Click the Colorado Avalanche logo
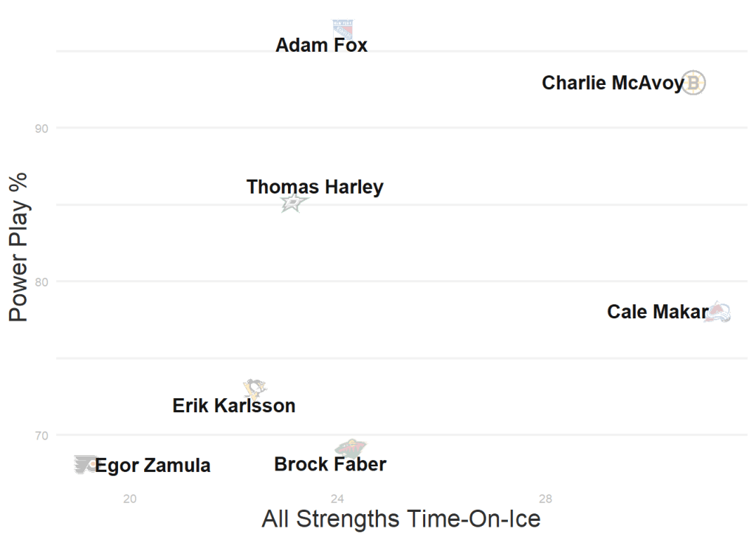This screenshot has height=540, width=756. [718, 312]
